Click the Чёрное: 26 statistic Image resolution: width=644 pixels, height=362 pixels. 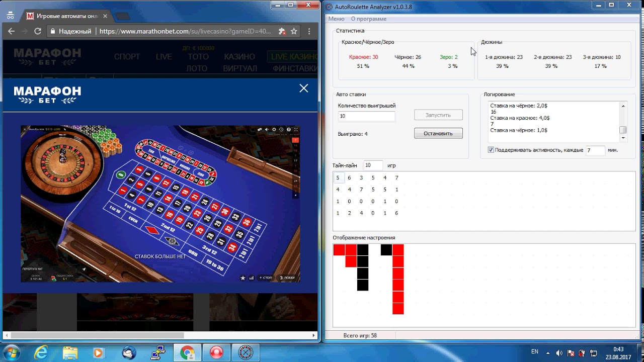(x=408, y=57)
